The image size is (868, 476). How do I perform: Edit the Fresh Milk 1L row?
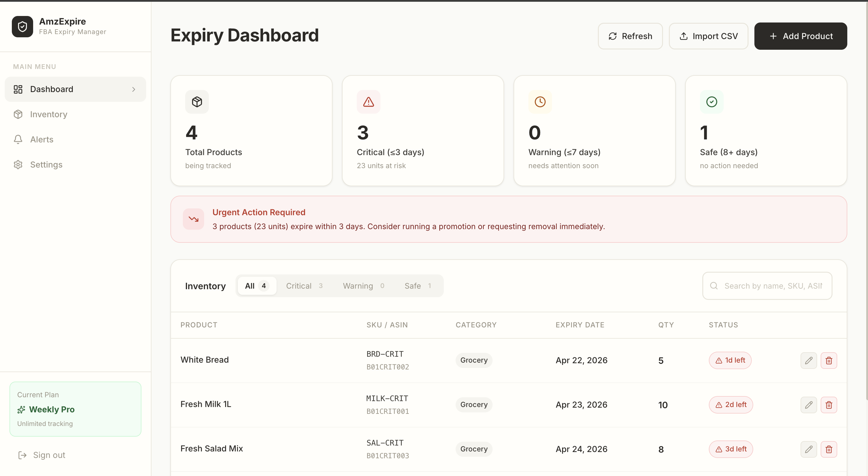tap(809, 405)
